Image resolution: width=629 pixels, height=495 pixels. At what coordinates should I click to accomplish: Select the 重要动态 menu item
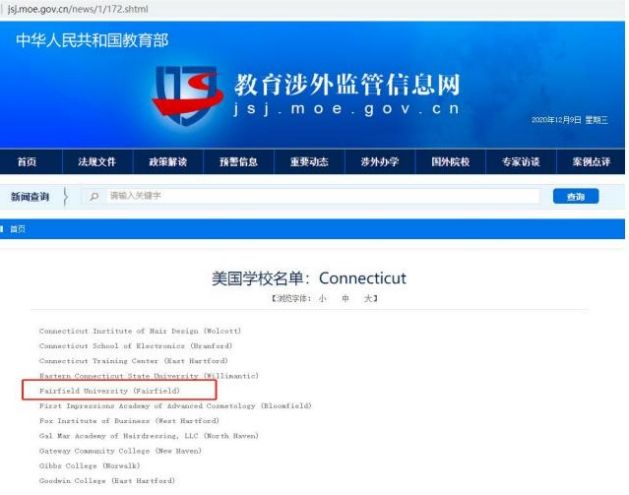[x=309, y=162]
